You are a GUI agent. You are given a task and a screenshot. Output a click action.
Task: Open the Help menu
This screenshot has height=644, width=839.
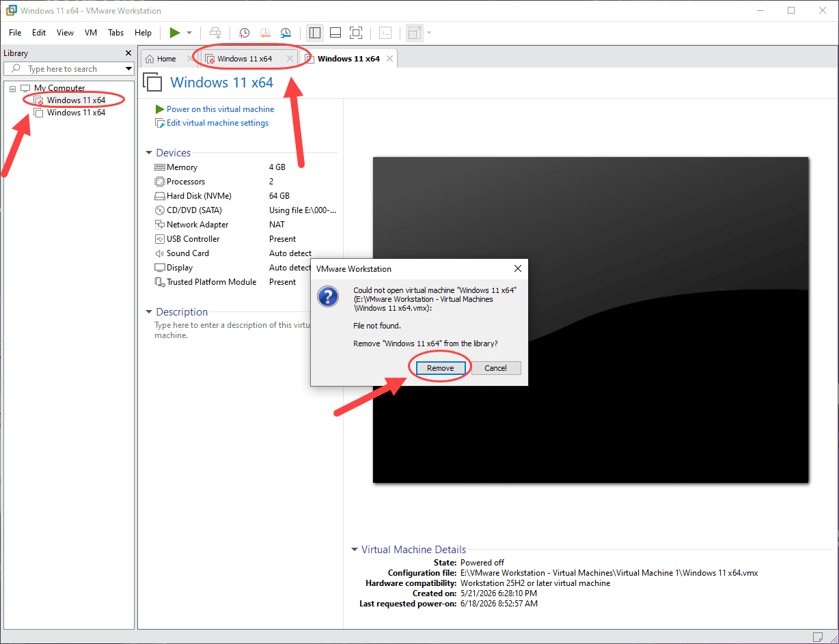point(143,33)
